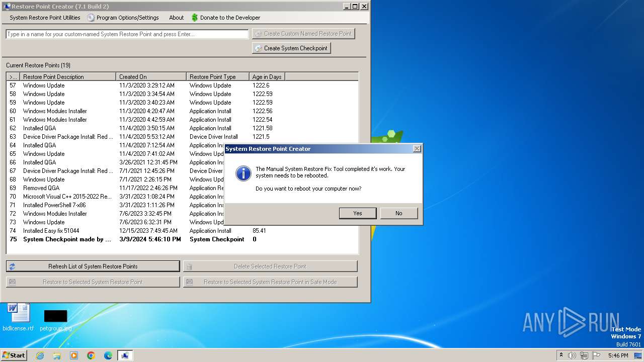Open Windows Media Player taskbar icon

(74, 355)
